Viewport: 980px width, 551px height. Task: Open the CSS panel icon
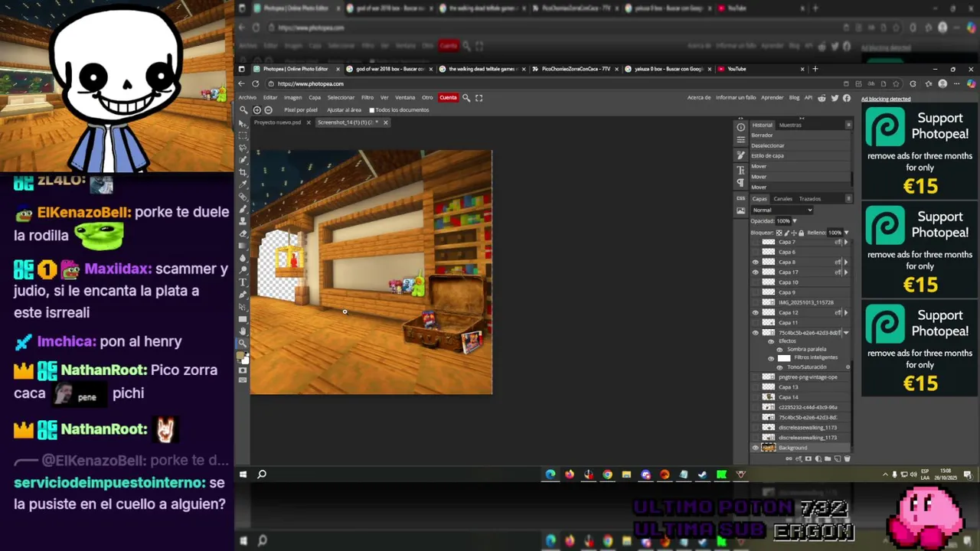[x=741, y=198]
